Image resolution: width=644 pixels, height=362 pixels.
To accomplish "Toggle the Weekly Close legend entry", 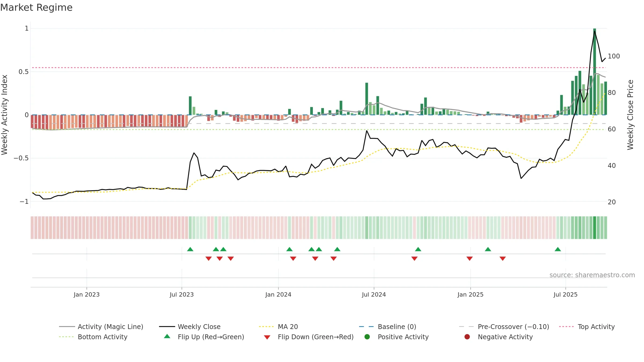I will click(190, 327).
